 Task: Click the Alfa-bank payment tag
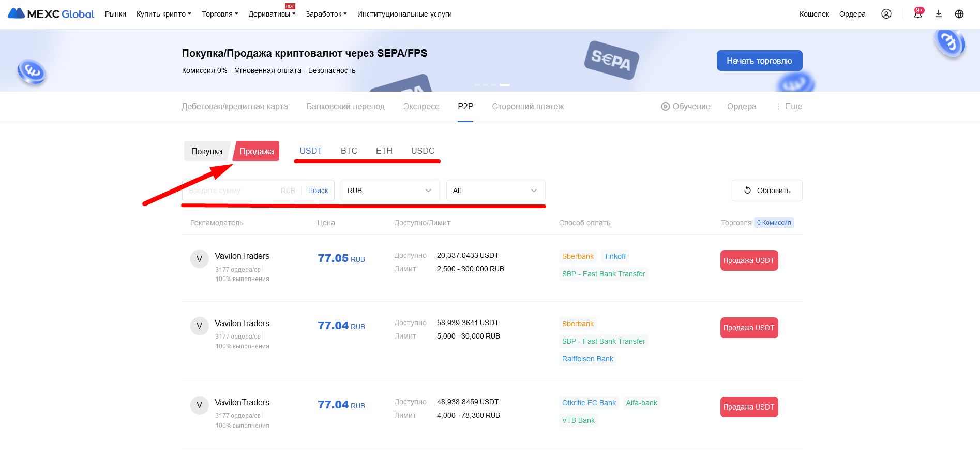tap(642, 403)
